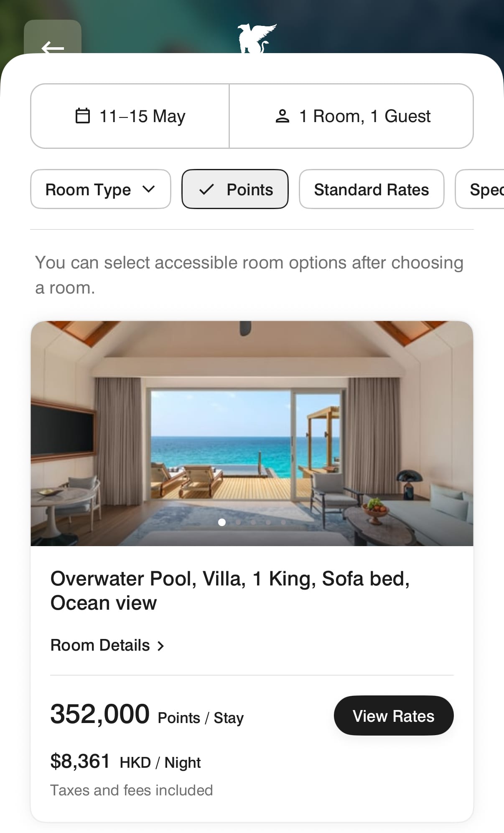Click the View Rates button
Viewport: 504px width, 833px height.
394,715
